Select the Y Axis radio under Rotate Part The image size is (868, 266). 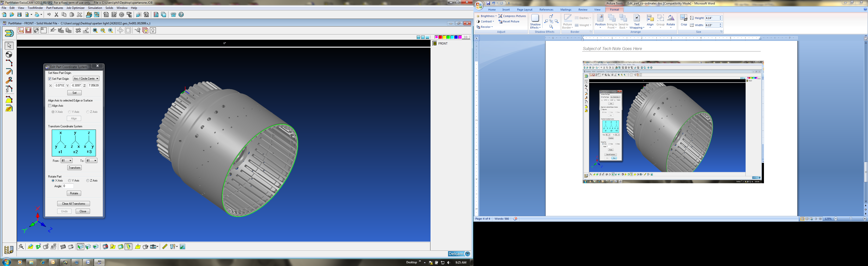click(70, 181)
